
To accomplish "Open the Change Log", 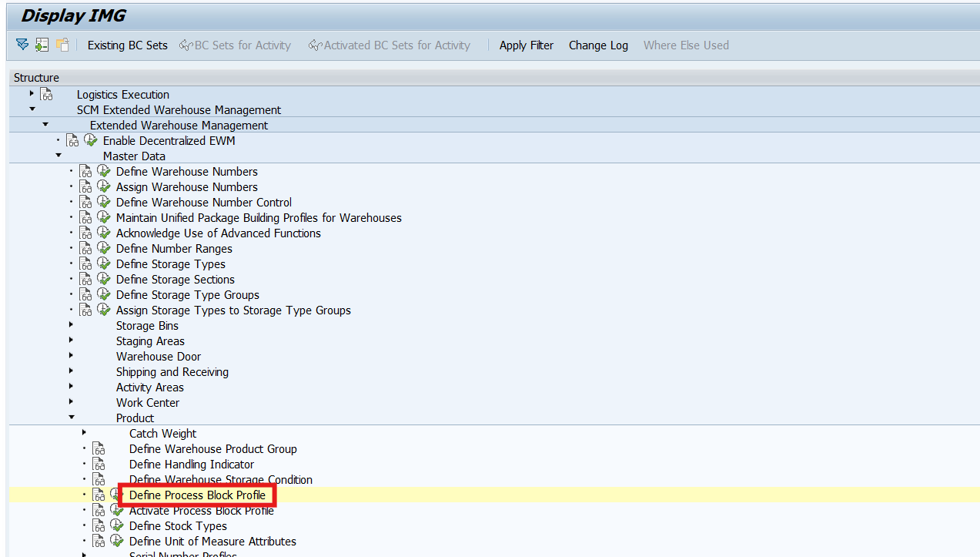I will [x=598, y=45].
